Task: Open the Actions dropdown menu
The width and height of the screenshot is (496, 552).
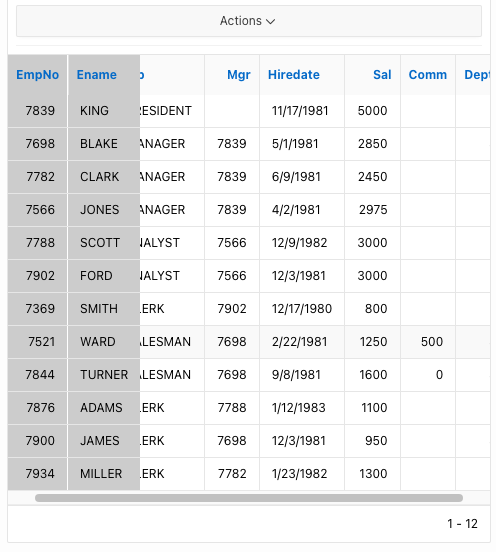Action: point(249,21)
